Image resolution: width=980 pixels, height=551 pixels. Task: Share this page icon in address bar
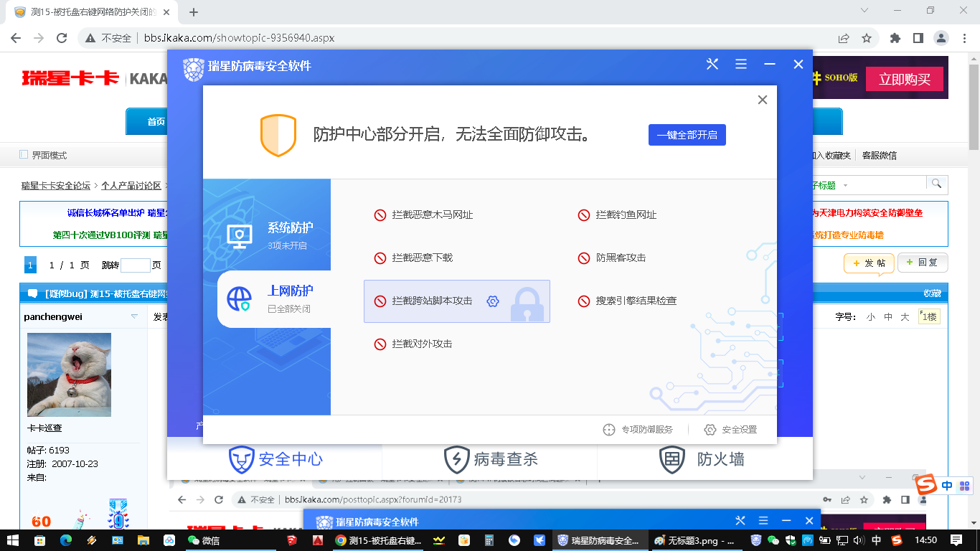[x=844, y=38]
